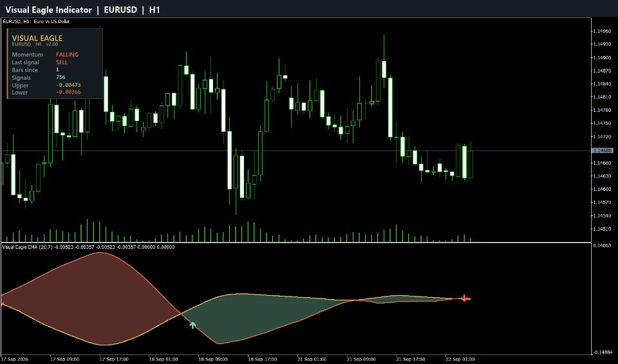
Task: Select the current price tag 1.14688
Action: point(603,150)
